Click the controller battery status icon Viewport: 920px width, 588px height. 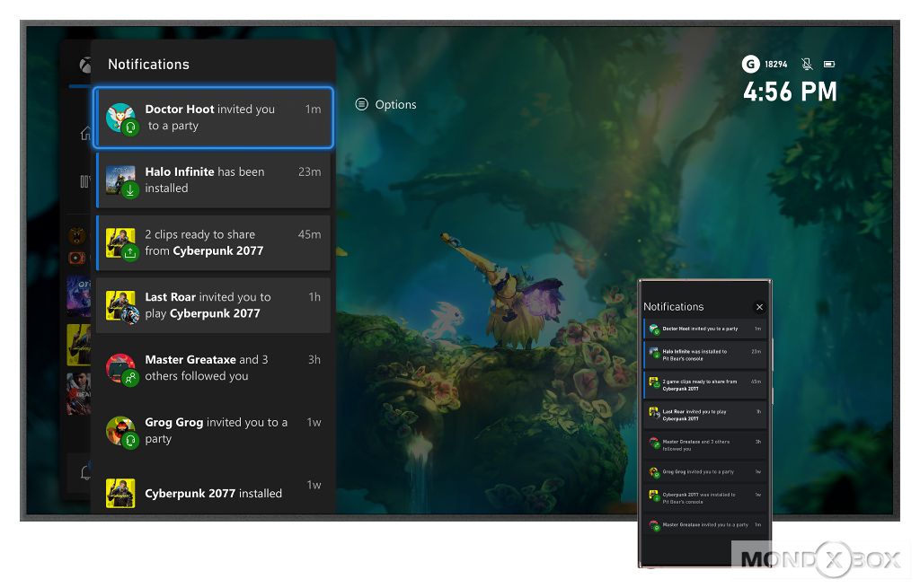point(829,65)
